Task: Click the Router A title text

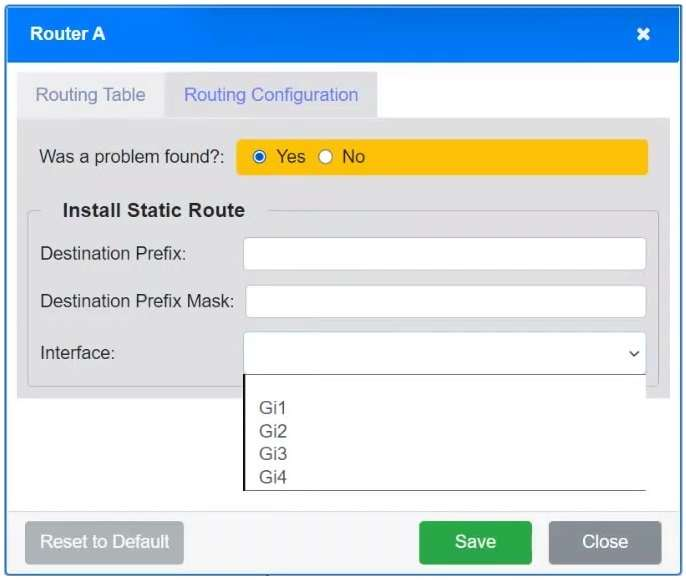Action: pyautogui.click(x=67, y=34)
